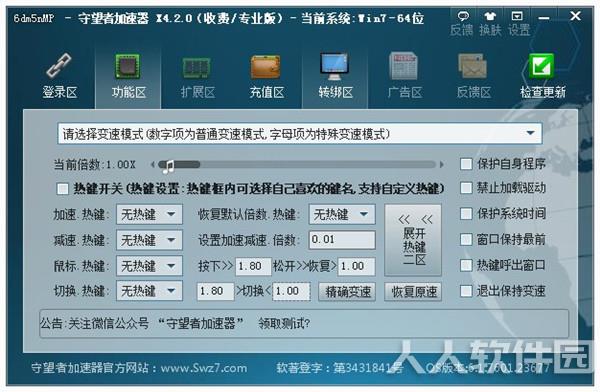Viewport: 600px width, 392px height.
Task: Click the first 切换 field 1.80
Action: (x=215, y=291)
